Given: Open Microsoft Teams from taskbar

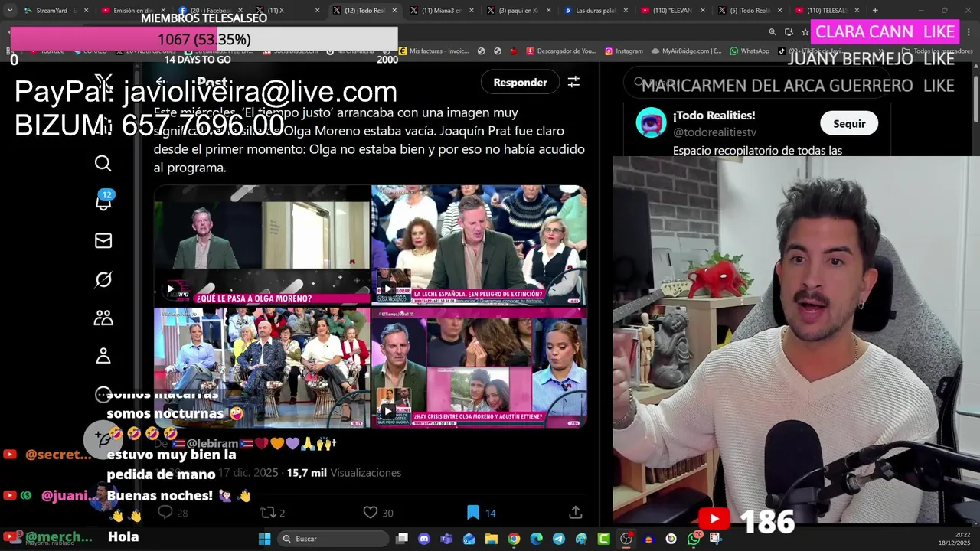Looking at the screenshot, I should pos(446,539).
